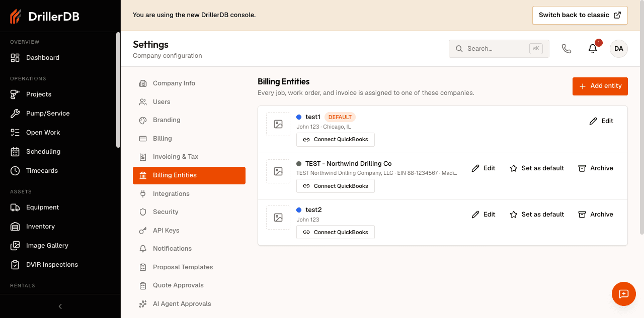Edit TEST - Northwind Drilling Co entity
Viewport: 644px width, 318px height.
[x=484, y=168]
